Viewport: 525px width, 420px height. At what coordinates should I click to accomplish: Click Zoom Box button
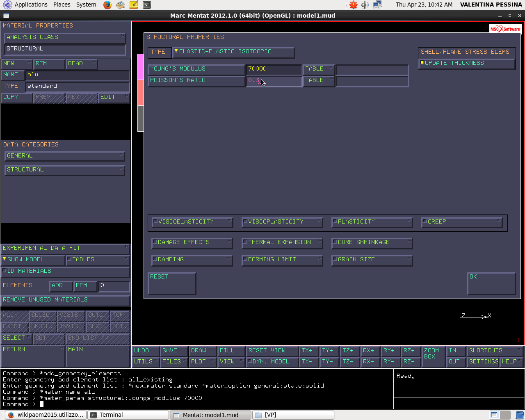click(434, 356)
